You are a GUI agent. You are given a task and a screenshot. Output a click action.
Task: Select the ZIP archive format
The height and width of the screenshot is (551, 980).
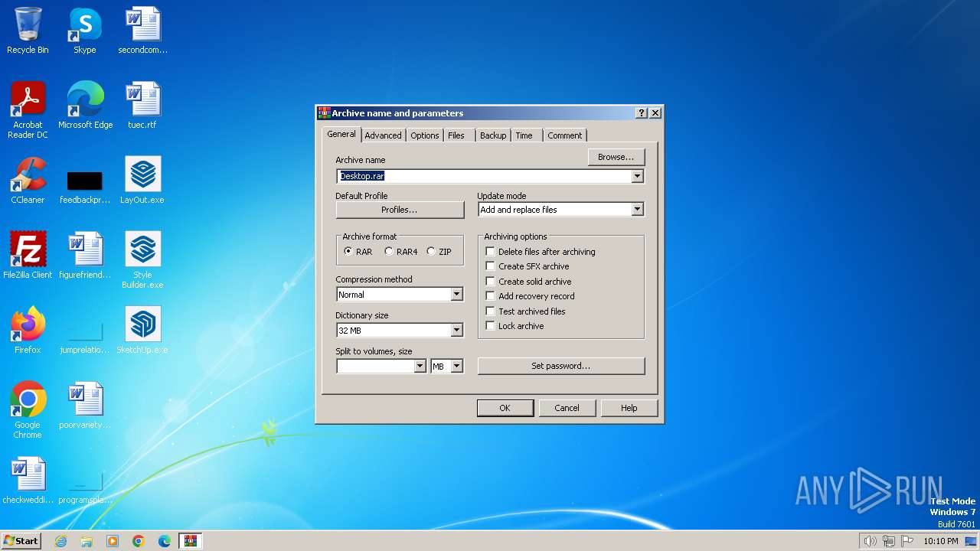[439, 252]
